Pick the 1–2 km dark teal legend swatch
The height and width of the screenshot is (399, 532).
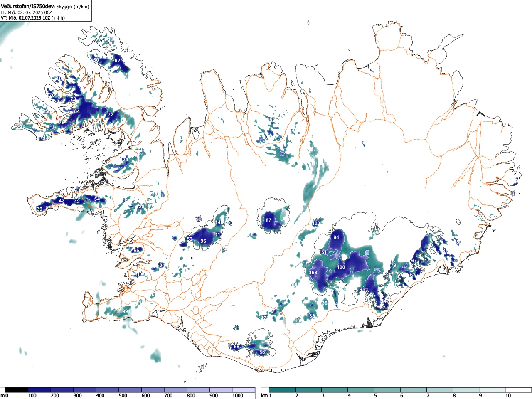coord(282,390)
